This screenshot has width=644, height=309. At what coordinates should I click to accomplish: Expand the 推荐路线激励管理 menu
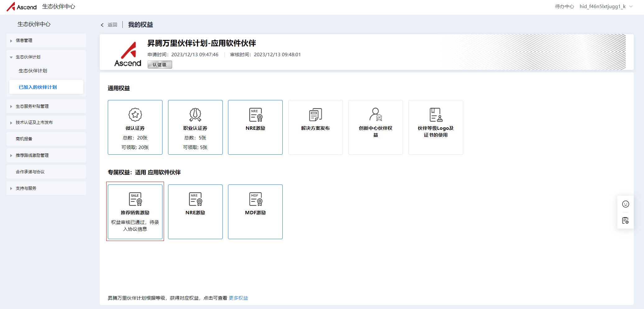click(x=46, y=155)
